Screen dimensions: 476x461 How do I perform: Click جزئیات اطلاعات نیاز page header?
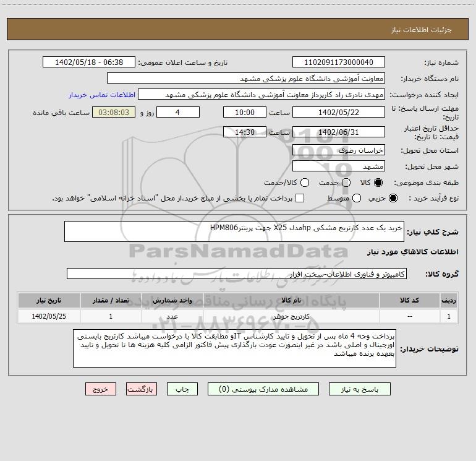(421, 30)
